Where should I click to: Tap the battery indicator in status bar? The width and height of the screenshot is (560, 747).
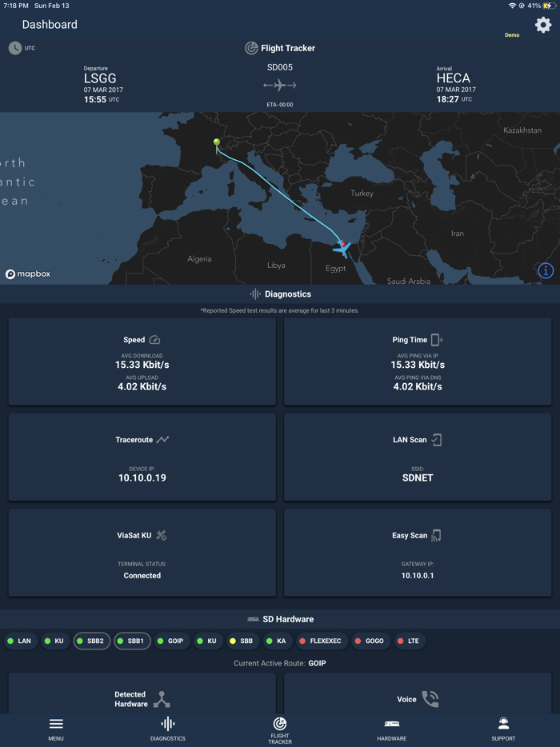pos(549,6)
